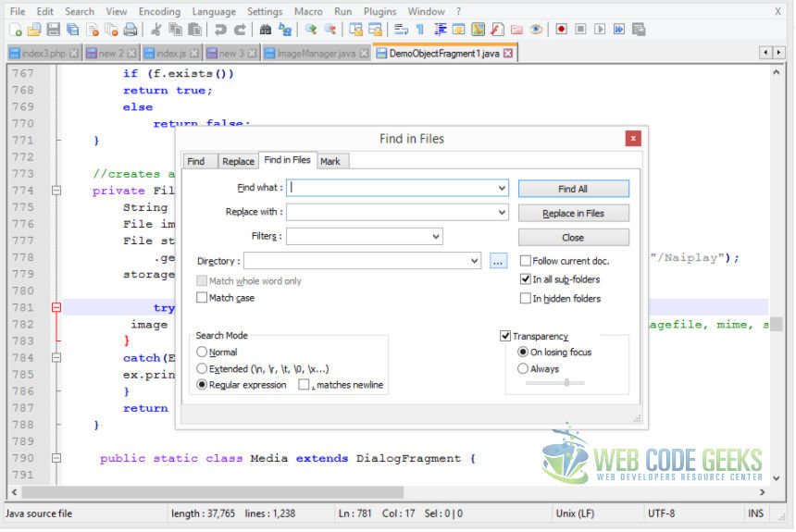
Task: Save the current file using the Save icon
Action: pyautogui.click(x=54, y=30)
